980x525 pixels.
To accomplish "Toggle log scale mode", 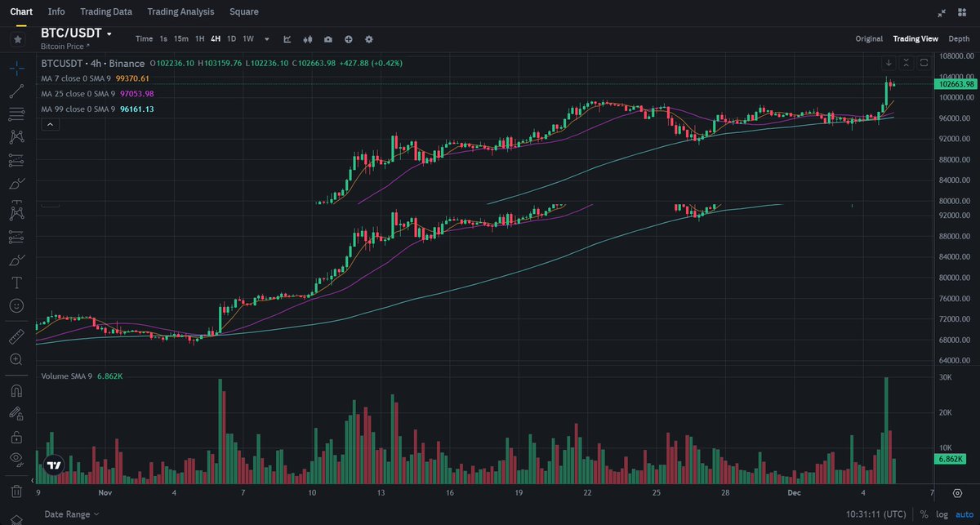I will click(940, 514).
